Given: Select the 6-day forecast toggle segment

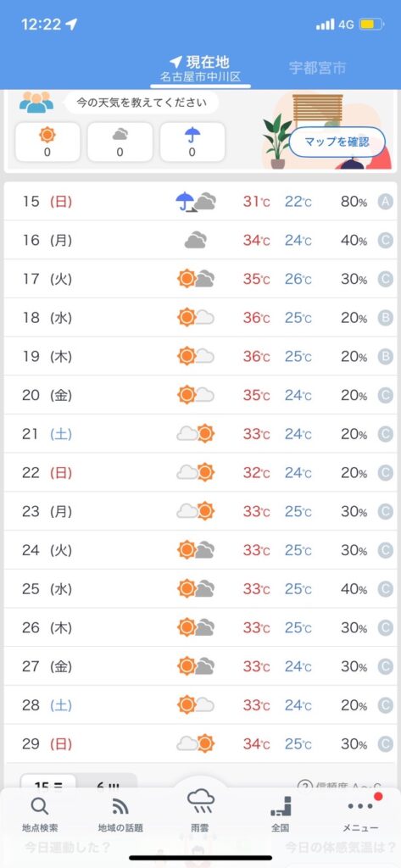Looking at the screenshot, I should pos(108,785).
